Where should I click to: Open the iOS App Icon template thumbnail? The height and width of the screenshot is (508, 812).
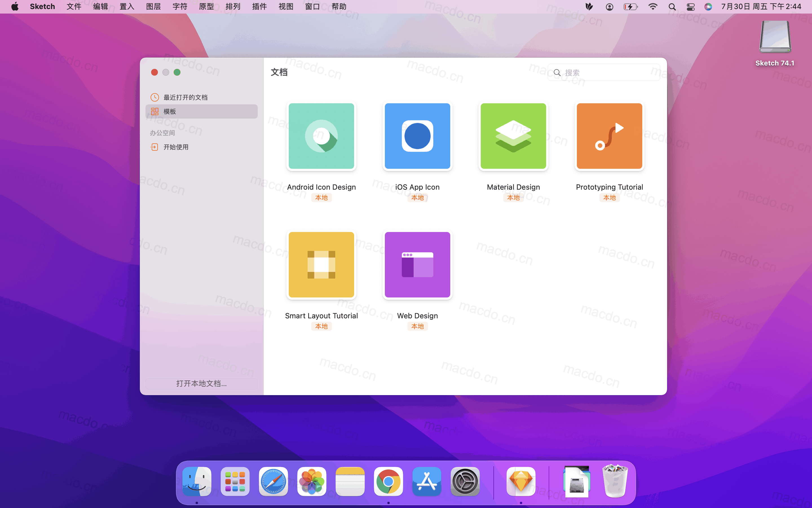[417, 136]
